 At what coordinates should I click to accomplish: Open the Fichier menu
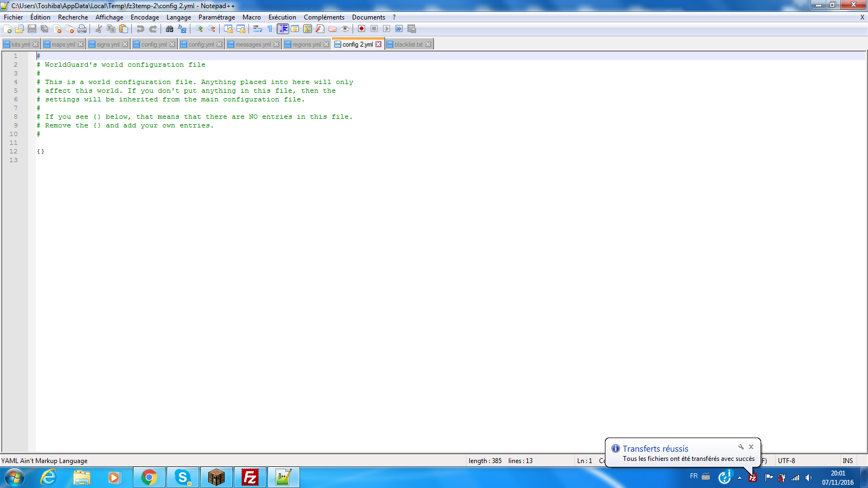[x=14, y=17]
